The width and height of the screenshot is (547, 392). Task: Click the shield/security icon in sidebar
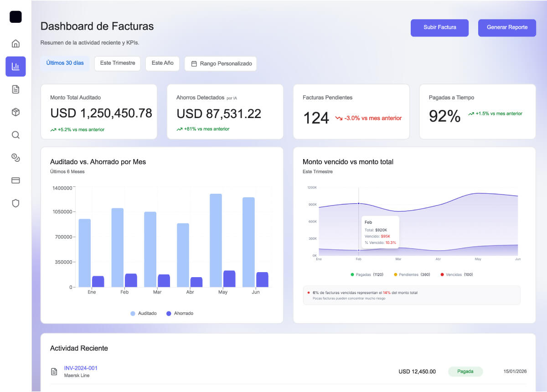15,203
